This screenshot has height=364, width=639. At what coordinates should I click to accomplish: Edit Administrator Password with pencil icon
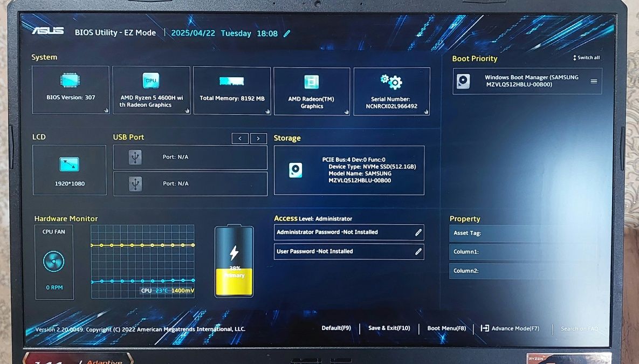pyautogui.click(x=418, y=232)
